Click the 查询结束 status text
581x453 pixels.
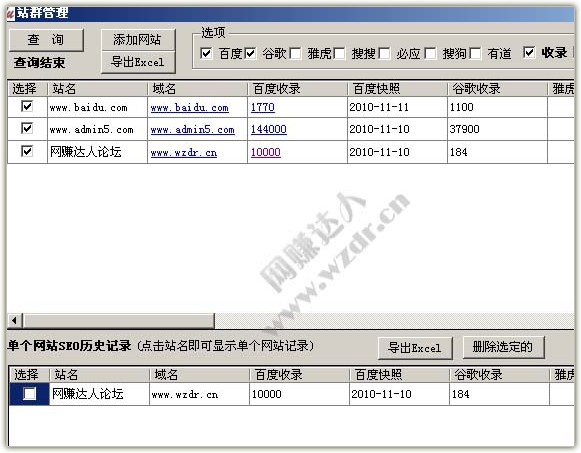[40, 63]
